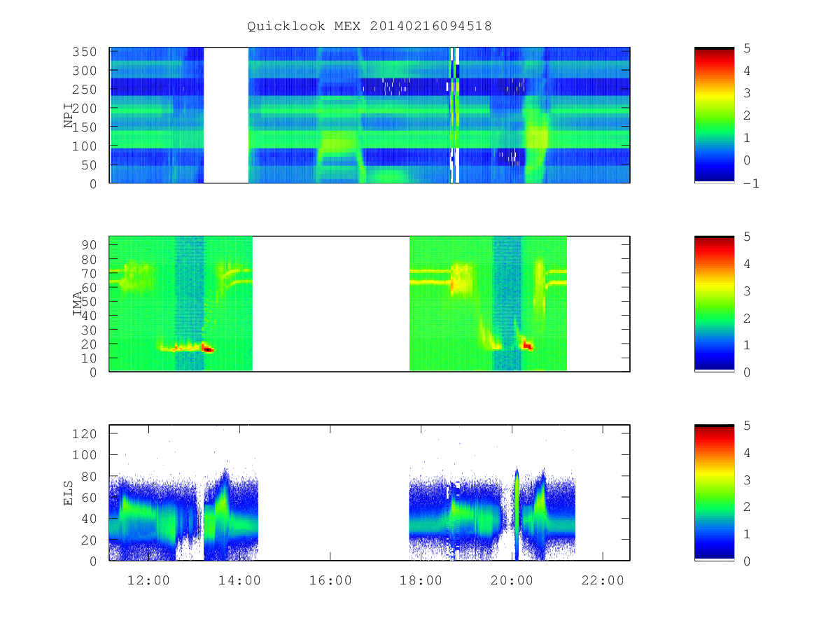
Task: Click the NPI axis label
Action: coord(69,115)
